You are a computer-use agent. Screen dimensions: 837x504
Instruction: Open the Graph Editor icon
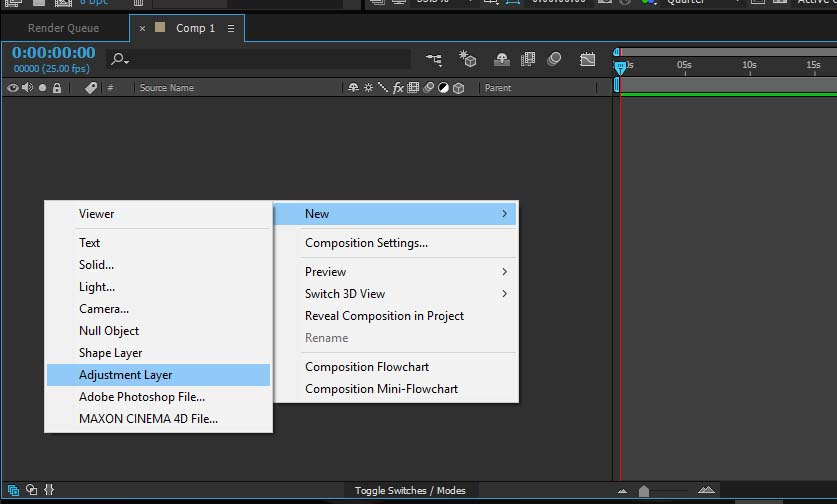[588, 60]
